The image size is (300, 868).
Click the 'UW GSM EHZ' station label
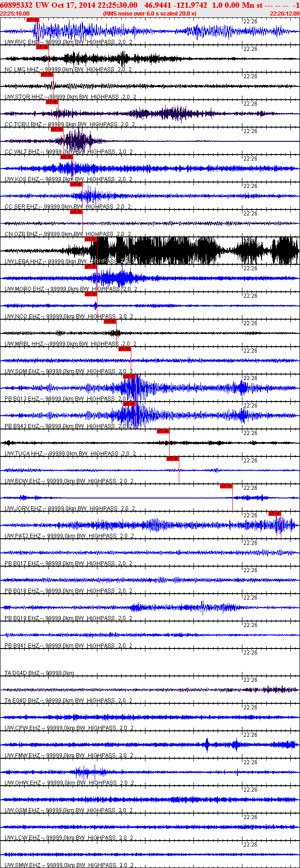pyautogui.click(x=22, y=810)
